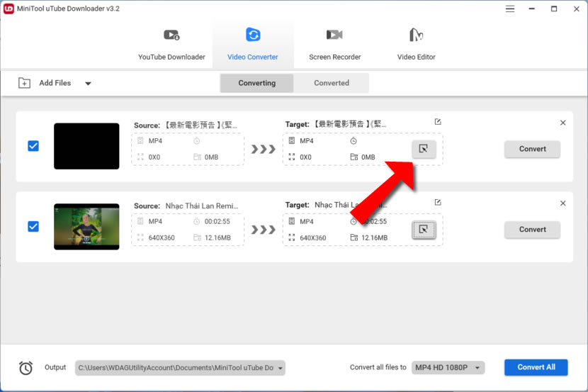Click the source file size 12.16MB
Image resolution: width=588 pixels, height=392 pixels.
[x=217, y=237]
